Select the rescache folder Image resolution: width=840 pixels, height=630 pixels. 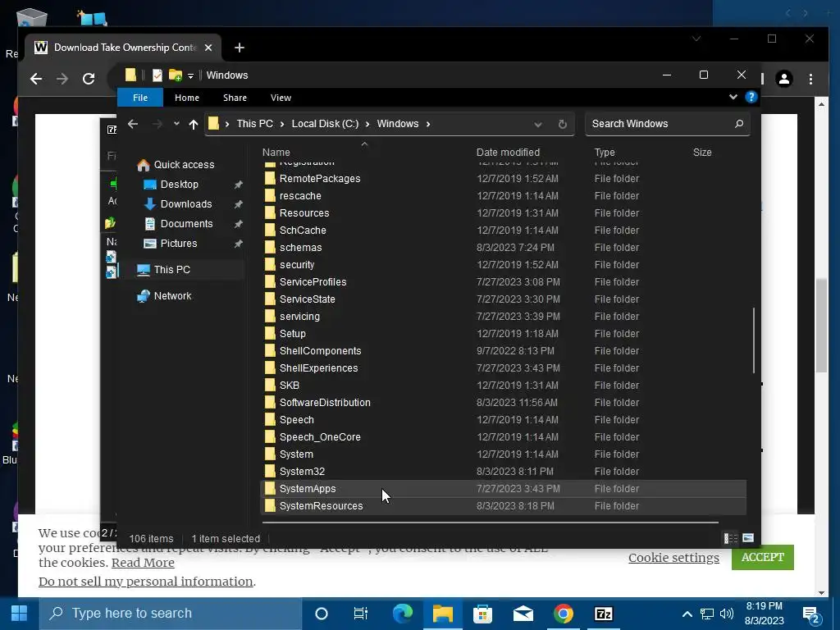(300, 195)
